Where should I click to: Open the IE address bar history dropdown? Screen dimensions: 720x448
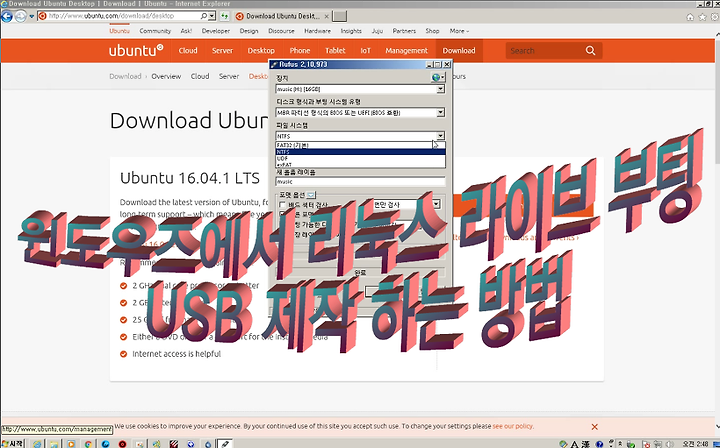coord(212,16)
